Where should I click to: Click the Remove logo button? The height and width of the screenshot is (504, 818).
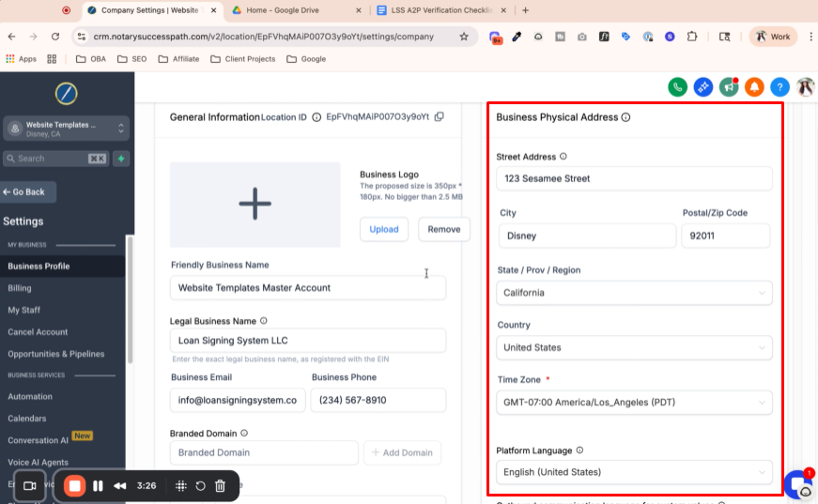(x=444, y=229)
